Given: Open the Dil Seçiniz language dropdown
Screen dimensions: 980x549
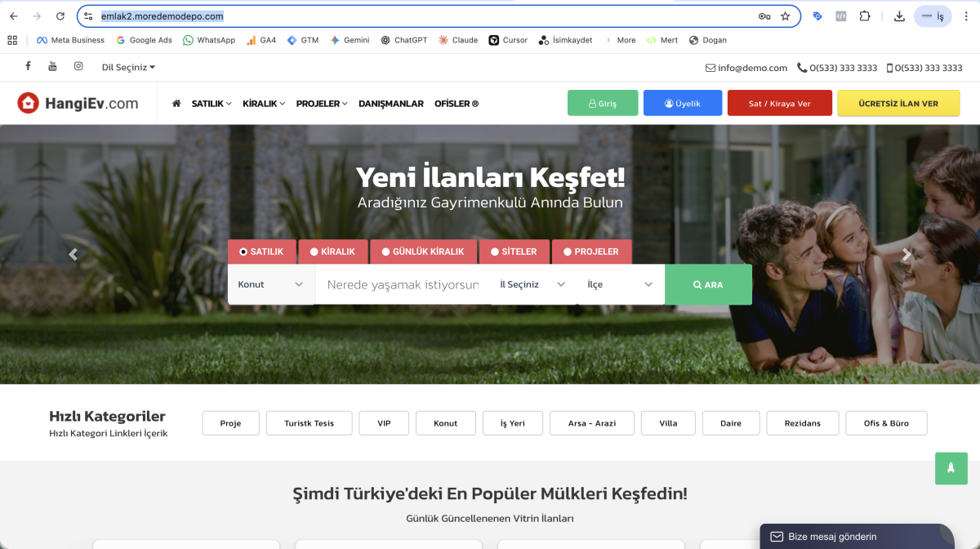Looking at the screenshot, I should (x=127, y=67).
